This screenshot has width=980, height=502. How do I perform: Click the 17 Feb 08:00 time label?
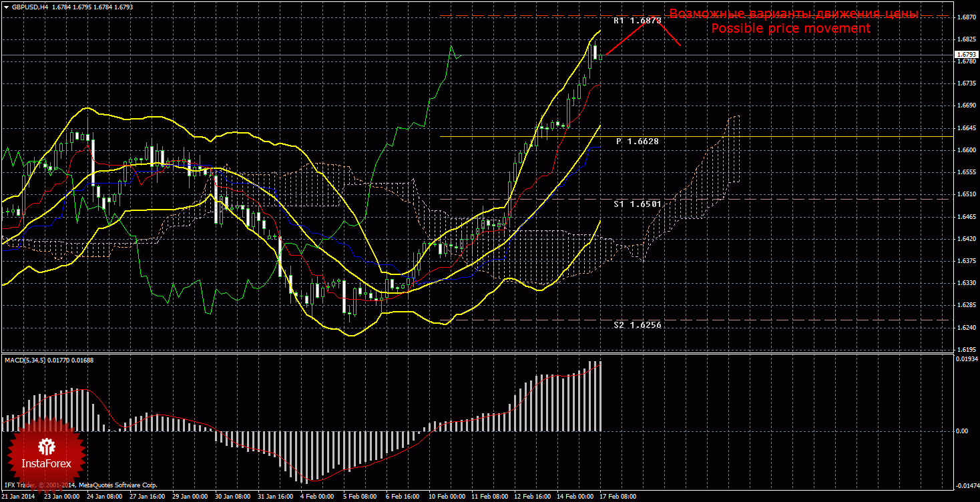coord(617,497)
